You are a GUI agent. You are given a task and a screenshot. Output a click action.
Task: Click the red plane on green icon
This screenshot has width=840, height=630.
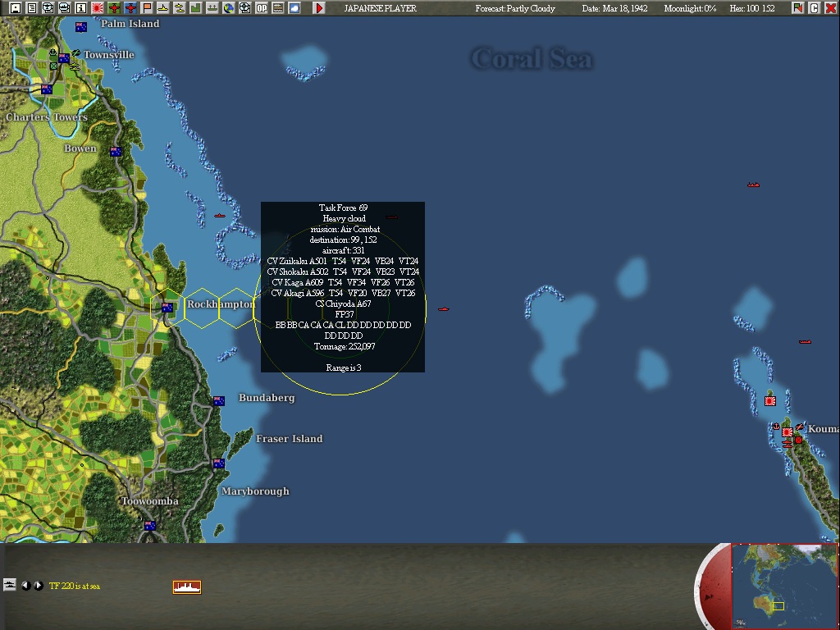(x=114, y=8)
